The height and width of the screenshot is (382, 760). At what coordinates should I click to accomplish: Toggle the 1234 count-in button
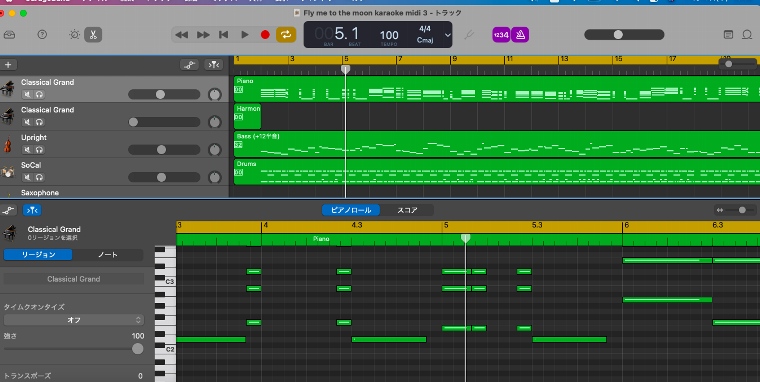(501, 35)
